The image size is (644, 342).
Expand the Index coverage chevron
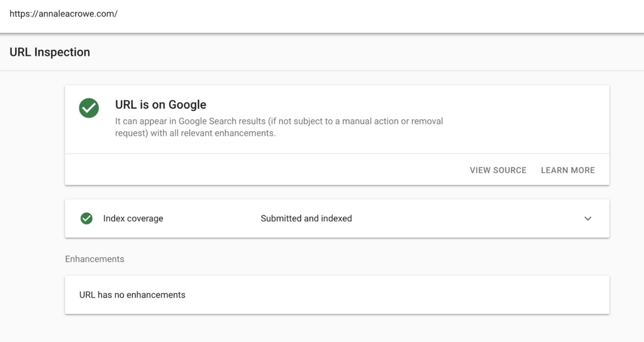tap(588, 218)
